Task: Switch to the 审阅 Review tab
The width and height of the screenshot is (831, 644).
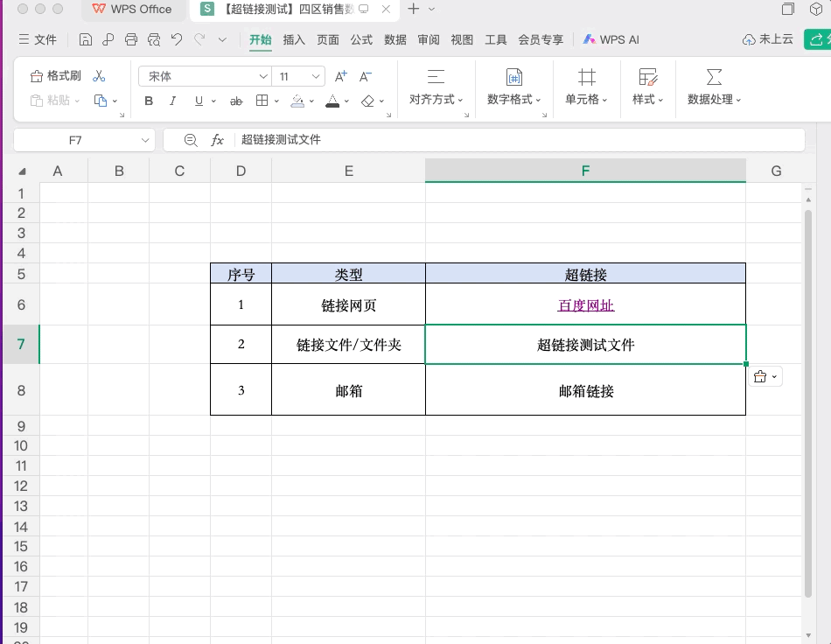Action: click(429, 39)
